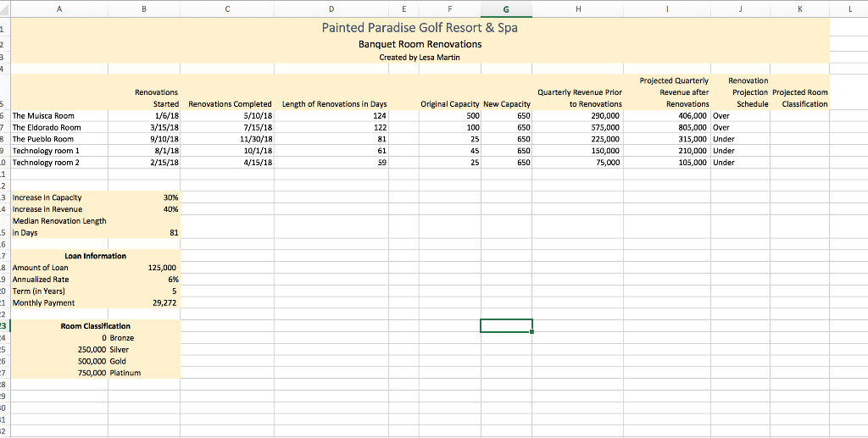The width and height of the screenshot is (868, 438).
Task: Select the Increase in Capacity label
Action: [x=59, y=197]
